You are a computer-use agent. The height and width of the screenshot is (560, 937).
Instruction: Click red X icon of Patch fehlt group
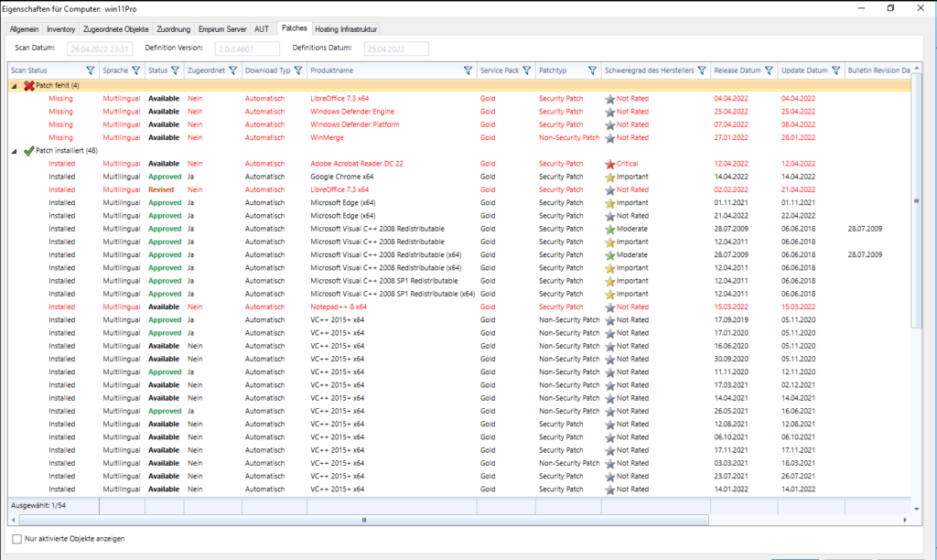pyautogui.click(x=28, y=85)
